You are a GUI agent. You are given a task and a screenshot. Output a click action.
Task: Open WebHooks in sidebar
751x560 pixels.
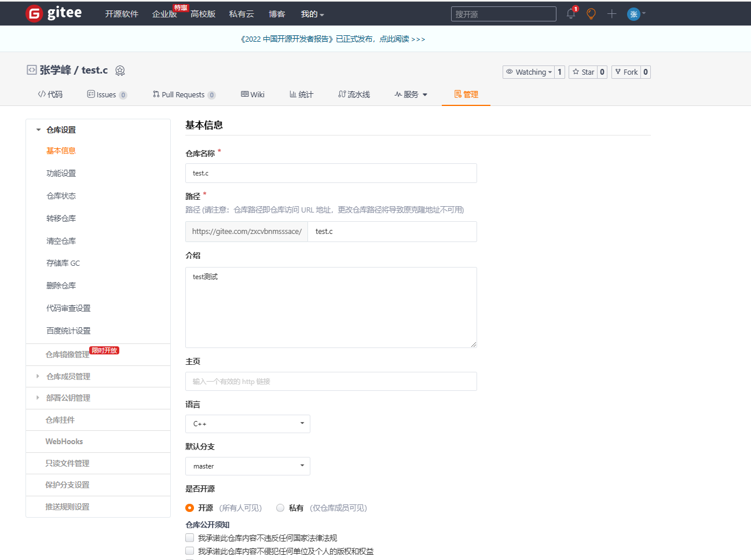(64, 441)
